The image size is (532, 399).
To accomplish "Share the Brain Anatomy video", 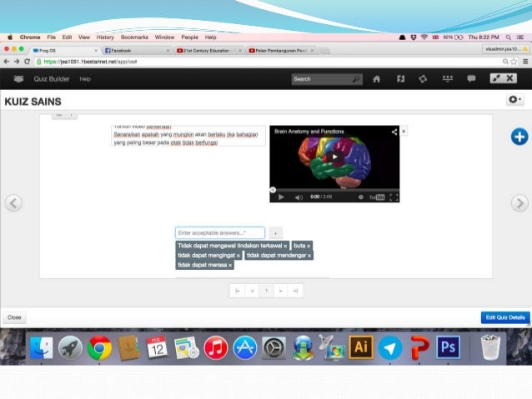I will (x=394, y=132).
